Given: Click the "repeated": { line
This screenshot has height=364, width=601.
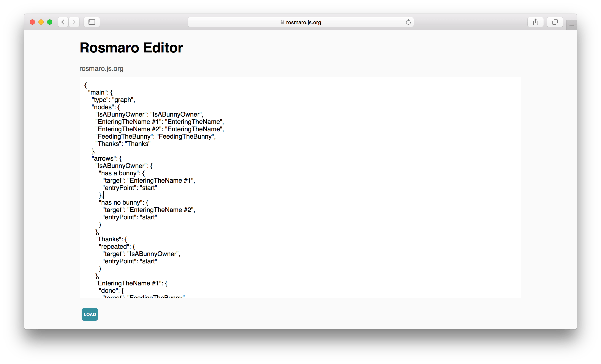Looking at the screenshot, I should tap(117, 246).
